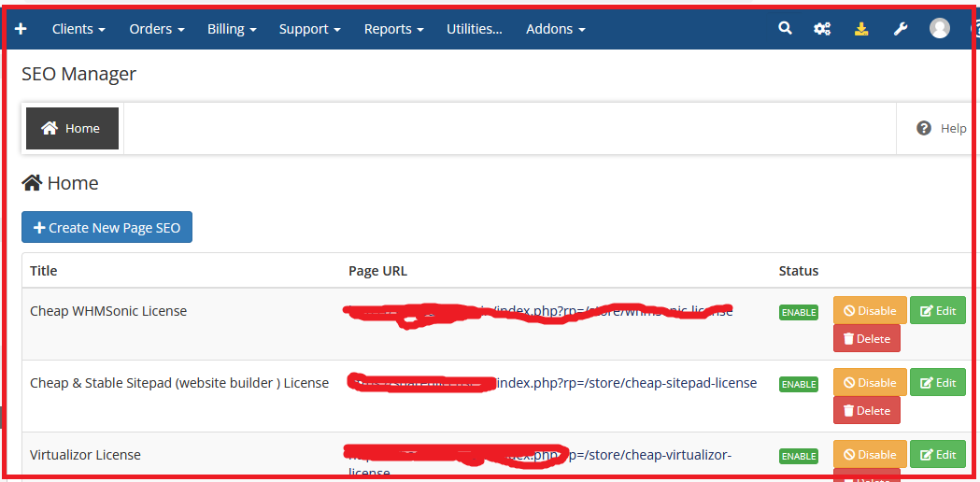The image size is (980, 482).
Task: Open search using the magnifier icon
Action: coord(785,29)
